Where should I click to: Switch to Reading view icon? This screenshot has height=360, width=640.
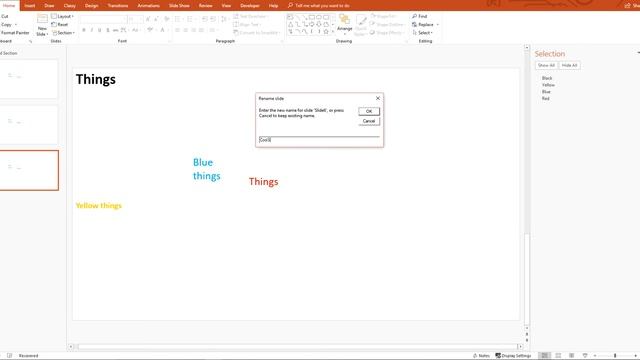coord(571,356)
